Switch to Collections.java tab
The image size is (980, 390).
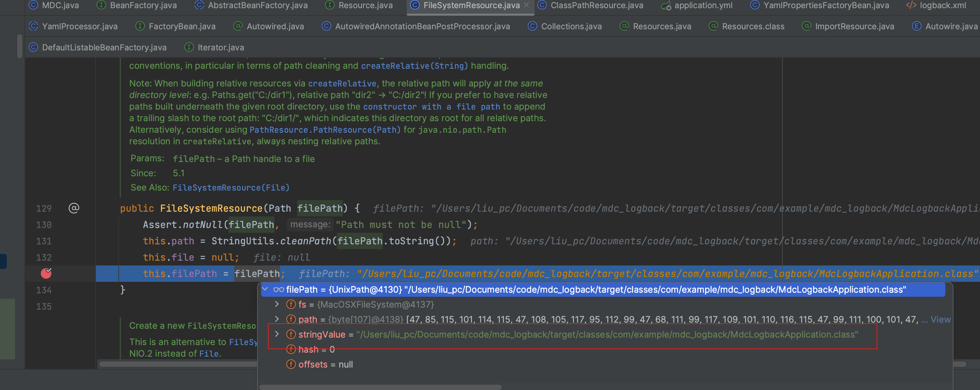coord(565,26)
